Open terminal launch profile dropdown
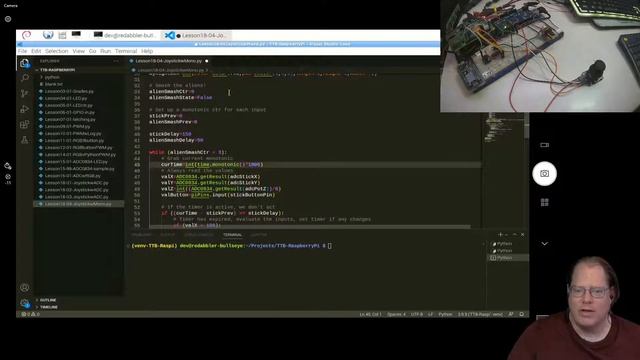Screen dimensions: 640x360 (507, 234)
